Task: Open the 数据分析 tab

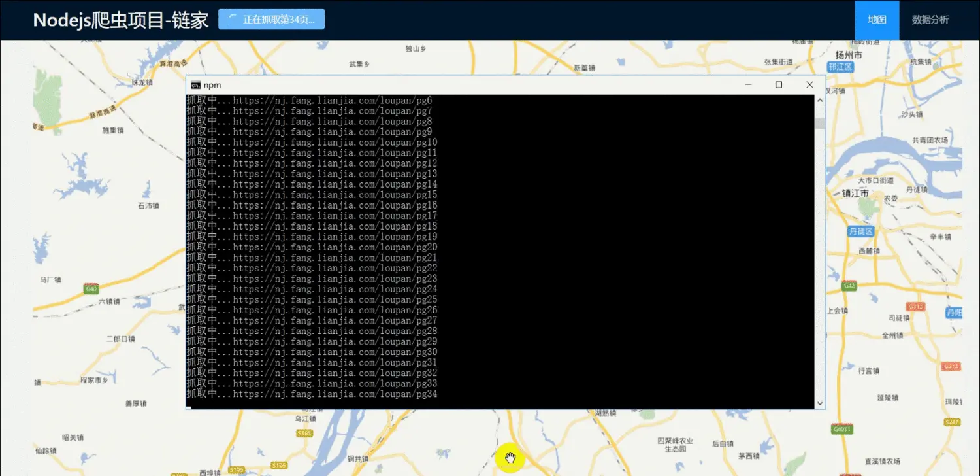Action: click(930, 20)
